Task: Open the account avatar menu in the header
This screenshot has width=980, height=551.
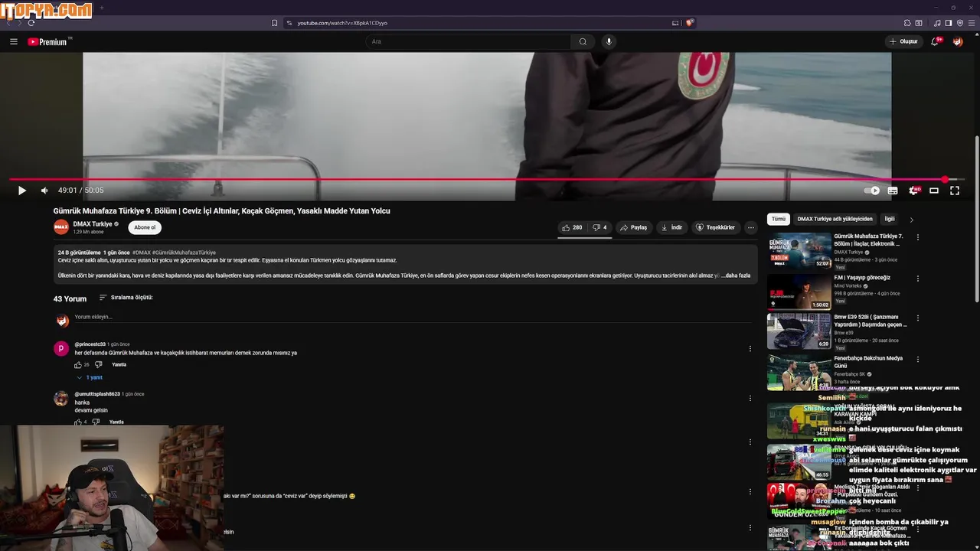Action: (958, 41)
